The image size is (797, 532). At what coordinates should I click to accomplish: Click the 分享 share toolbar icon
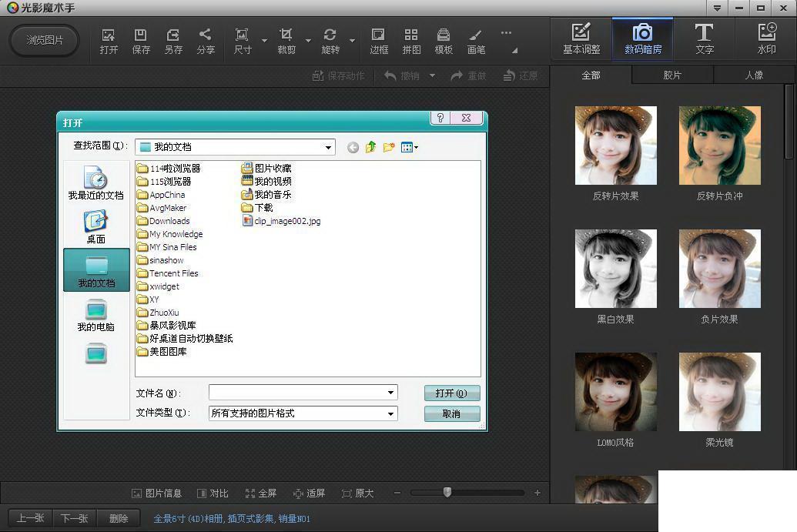[x=206, y=41]
